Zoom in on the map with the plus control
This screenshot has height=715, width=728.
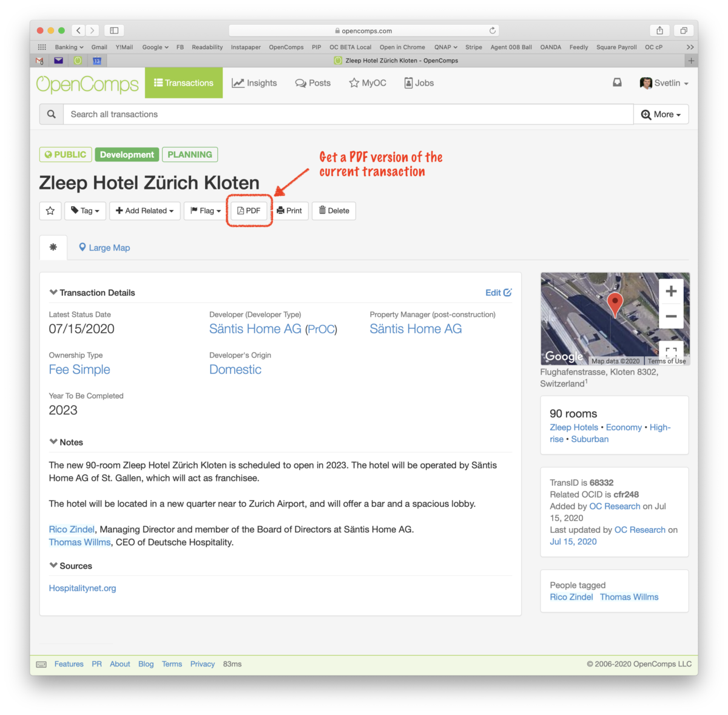(671, 291)
